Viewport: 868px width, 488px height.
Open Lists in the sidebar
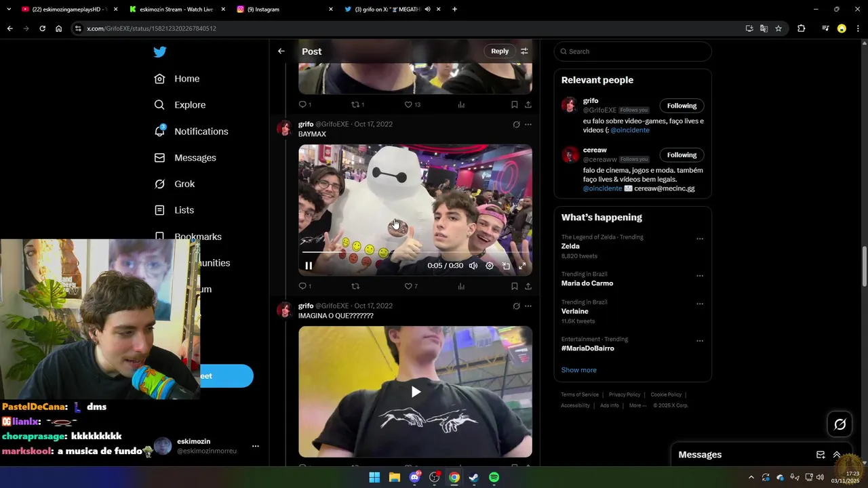click(174, 210)
